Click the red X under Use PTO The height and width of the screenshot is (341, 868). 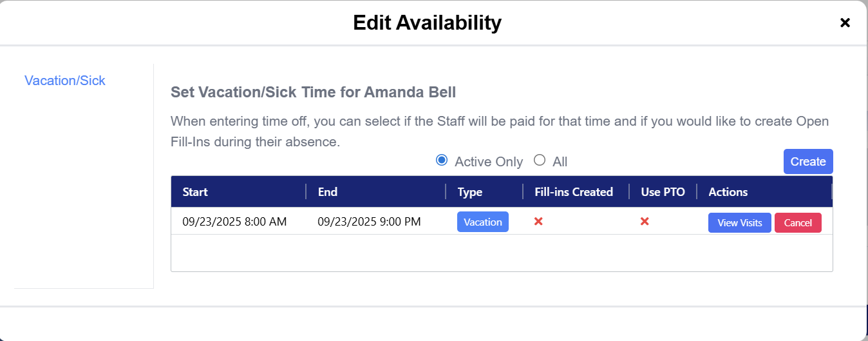pyautogui.click(x=645, y=222)
